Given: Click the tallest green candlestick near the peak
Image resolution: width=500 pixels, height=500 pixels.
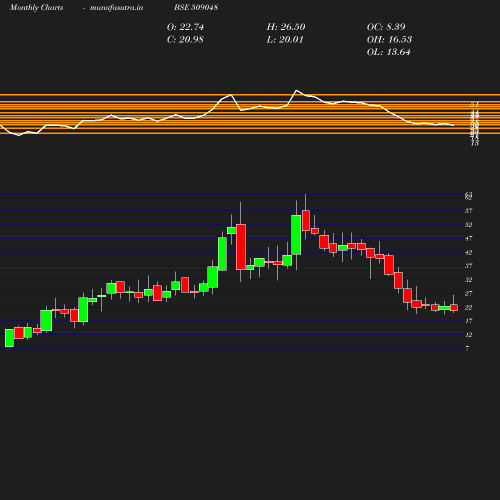Looking at the screenshot, I should tap(296, 235).
